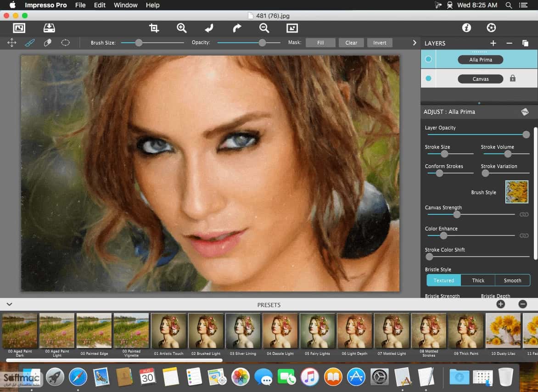Open the Apple menu
538x392 pixels.
click(12, 5)
